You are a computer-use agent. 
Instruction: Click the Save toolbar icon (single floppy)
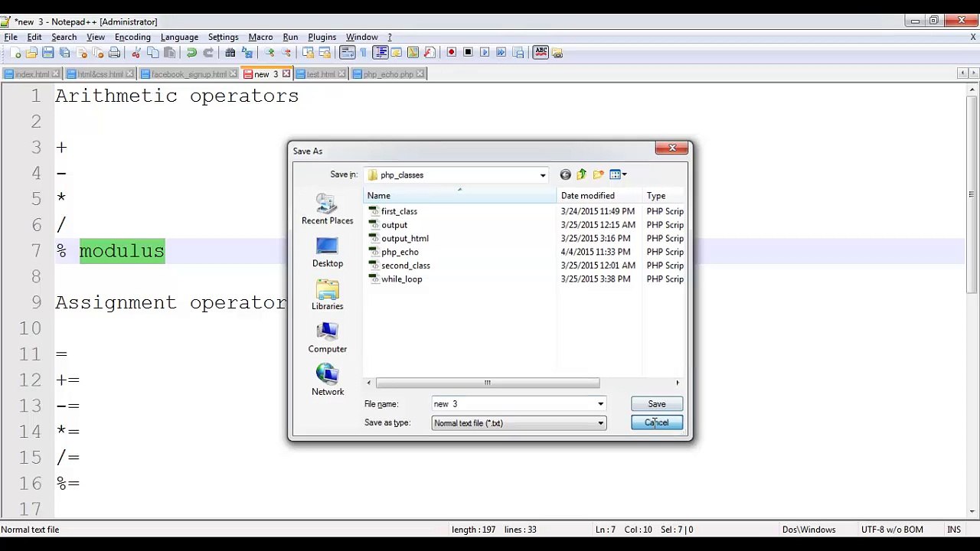(48, 53)
